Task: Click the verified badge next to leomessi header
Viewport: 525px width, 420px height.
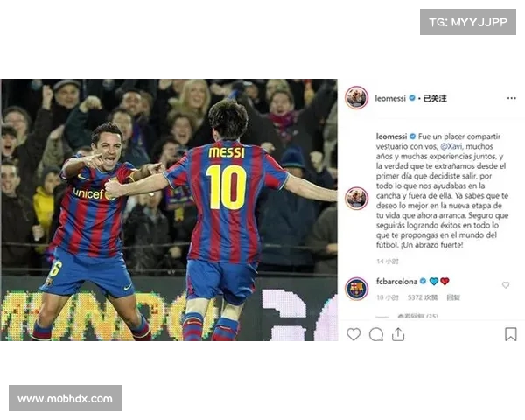Action: click(x=412, y=98)
